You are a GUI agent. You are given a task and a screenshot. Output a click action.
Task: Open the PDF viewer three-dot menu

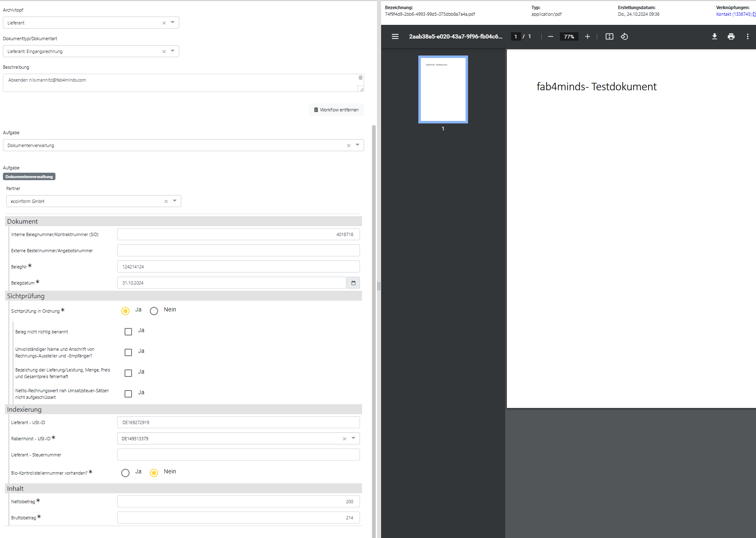[748, 36]
